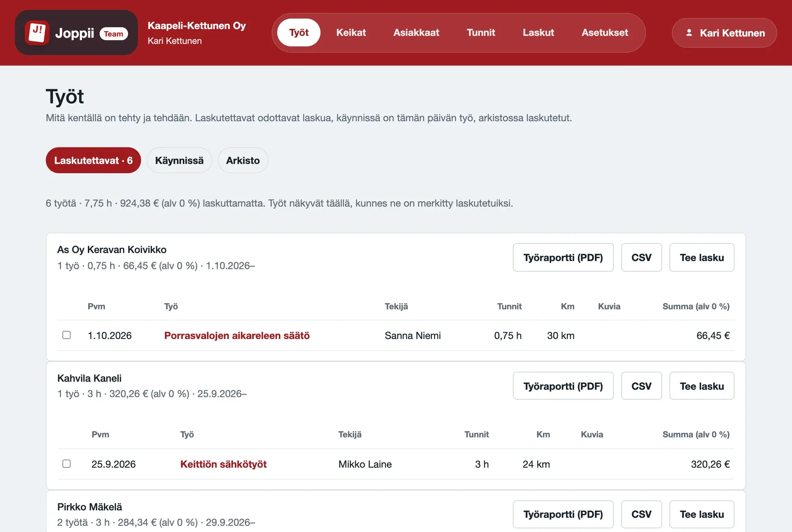Click customer heading Pirkko Mäkelä
Viewport: 792px width, 532px height.
tap(90, 507)
